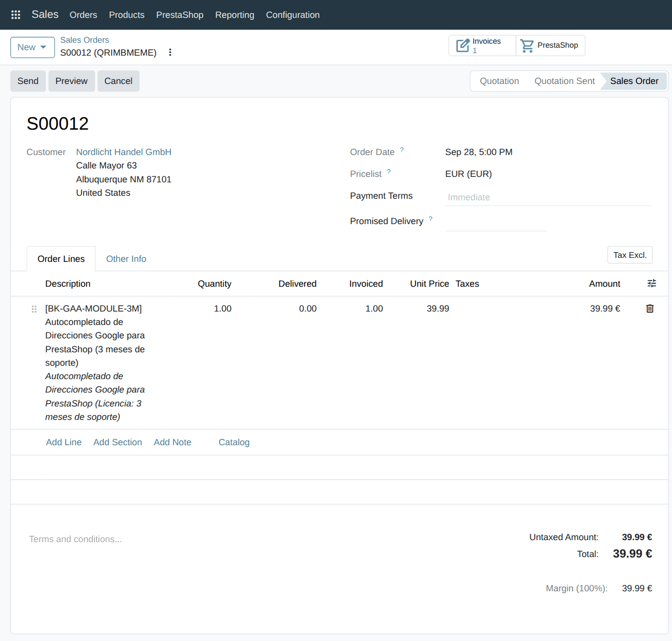672x641 pixels.
Task: Click the Description column header
Action: [x=68, y=284]
